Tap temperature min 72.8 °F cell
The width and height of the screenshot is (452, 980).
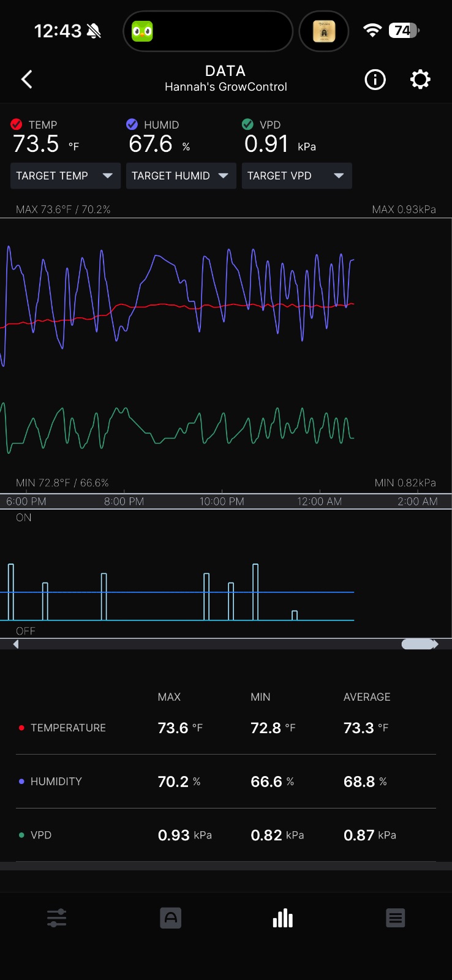coord(273,728)
